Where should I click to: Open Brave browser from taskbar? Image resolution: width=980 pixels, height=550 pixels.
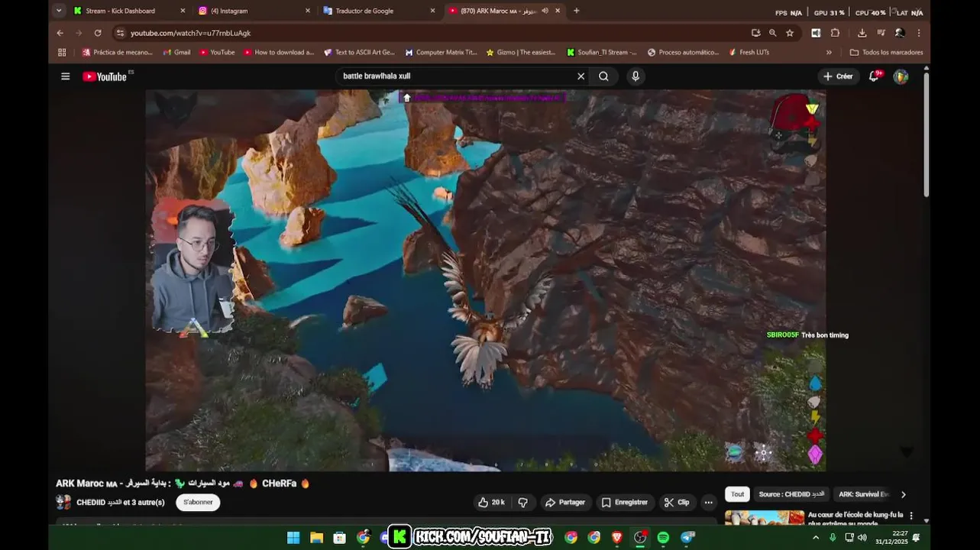coord(616,538)
